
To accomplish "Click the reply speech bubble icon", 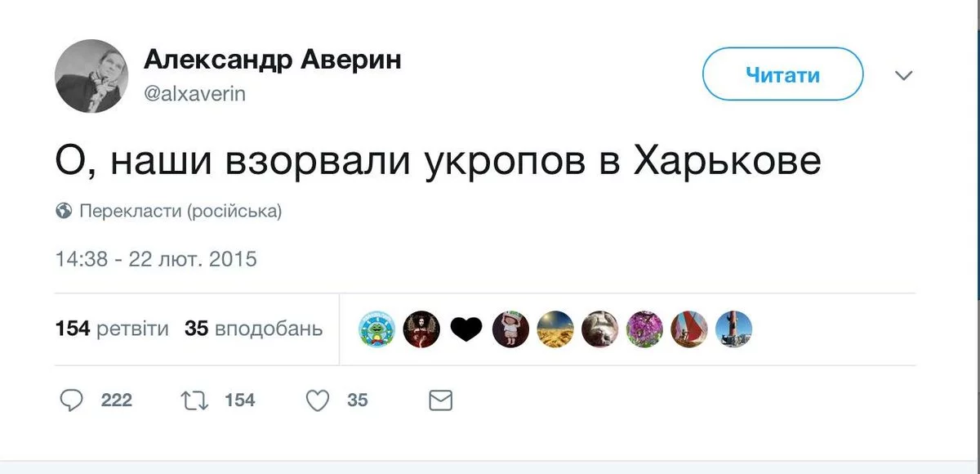I will (73, 400).
